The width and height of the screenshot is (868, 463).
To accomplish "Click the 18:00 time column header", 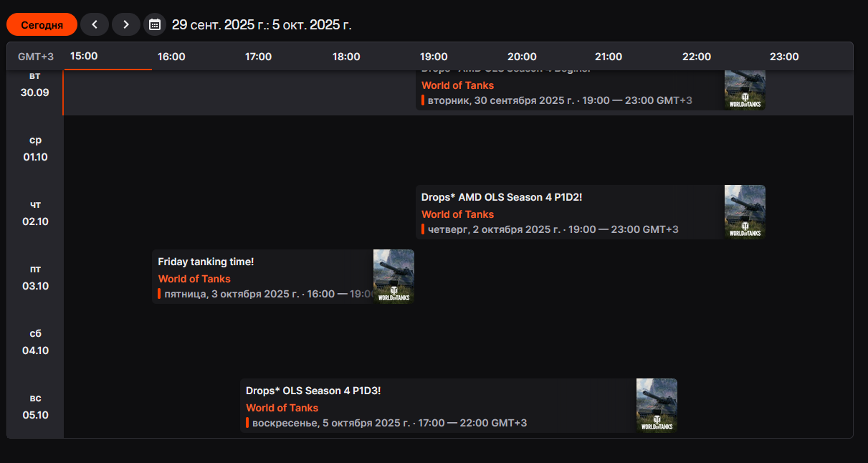I will (346, 57).
